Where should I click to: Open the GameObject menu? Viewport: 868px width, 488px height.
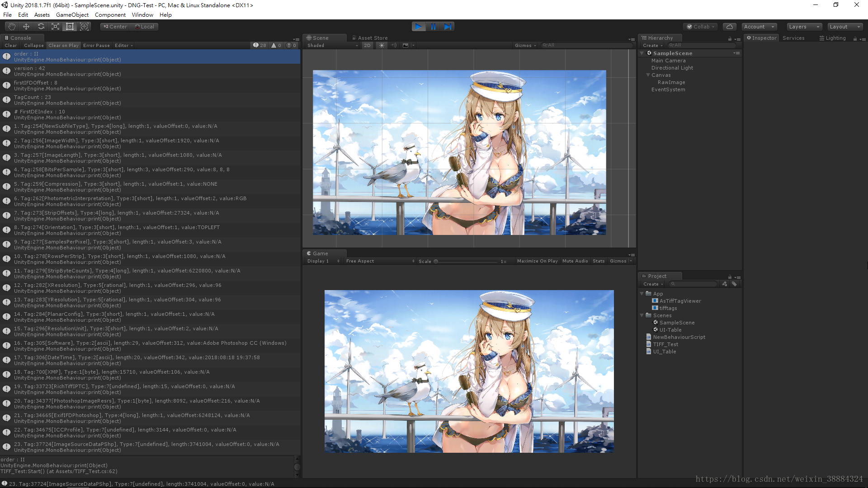(x=72, y=15)
